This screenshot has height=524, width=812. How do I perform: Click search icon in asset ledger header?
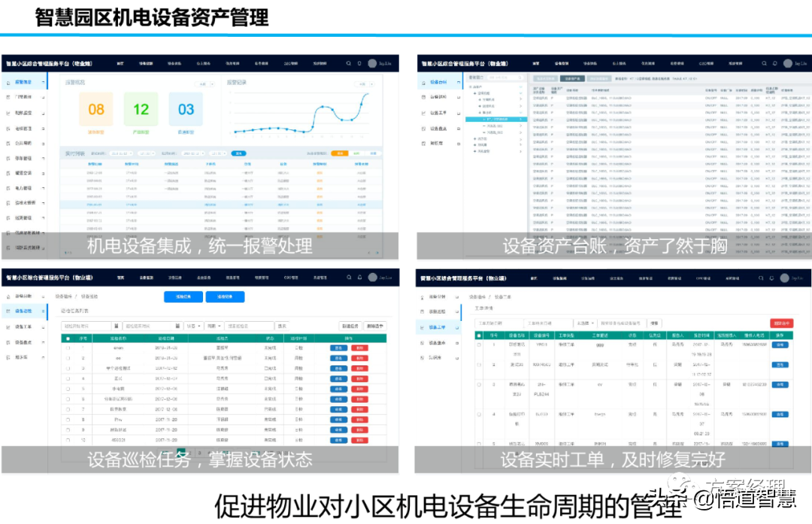click(764, 63)
